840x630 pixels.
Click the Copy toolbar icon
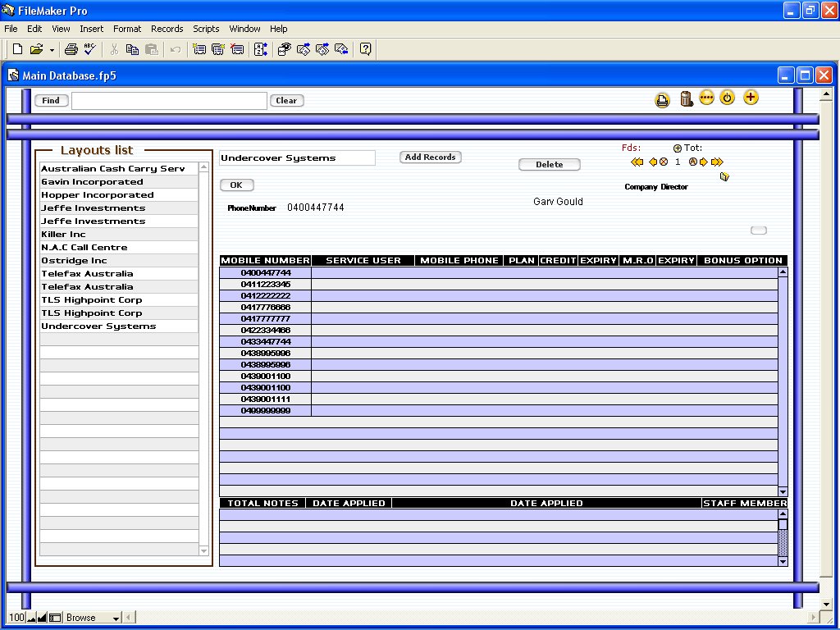[132, 49]
